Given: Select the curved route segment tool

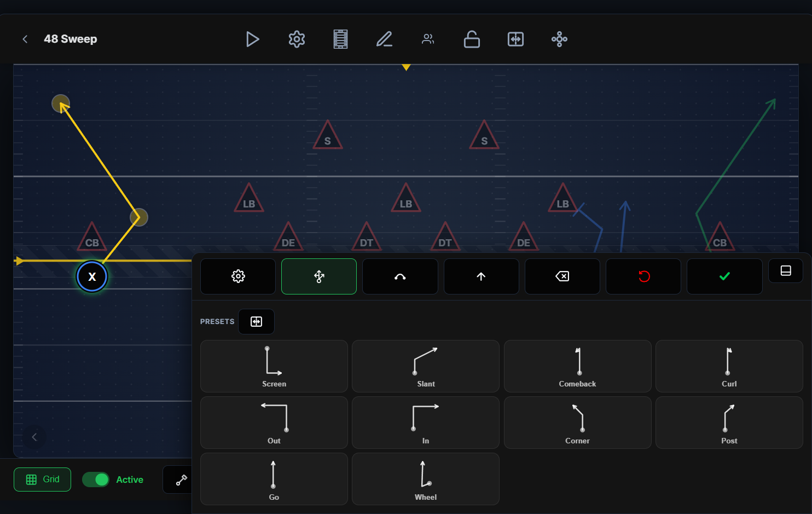Looking at the screenshot, I should point(400,276).
